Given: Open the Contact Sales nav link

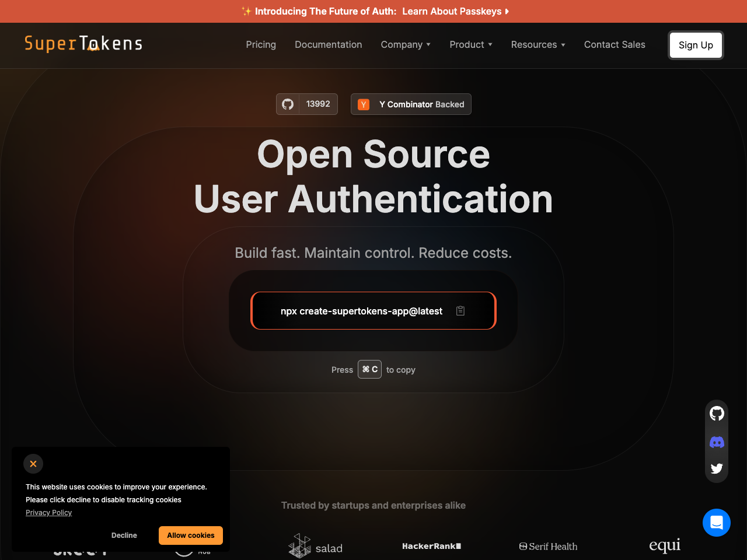Looking at the screenshot, I should pos(615,44).
